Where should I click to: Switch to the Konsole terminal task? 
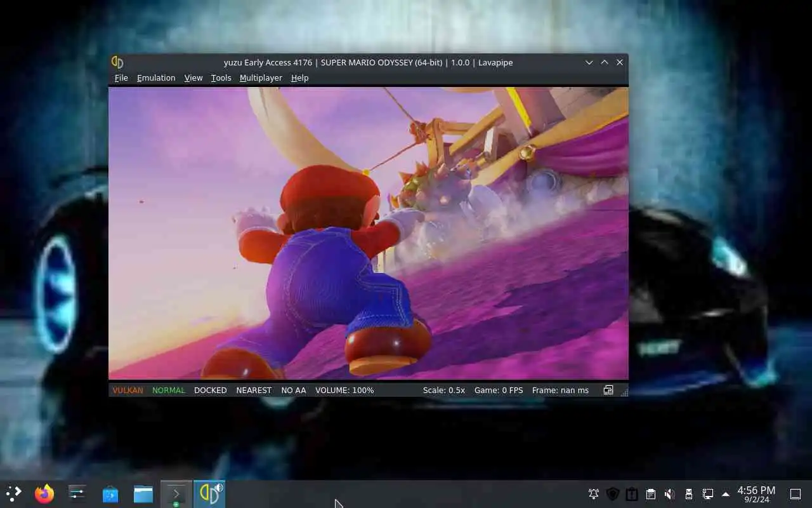(x=176, y=493)
